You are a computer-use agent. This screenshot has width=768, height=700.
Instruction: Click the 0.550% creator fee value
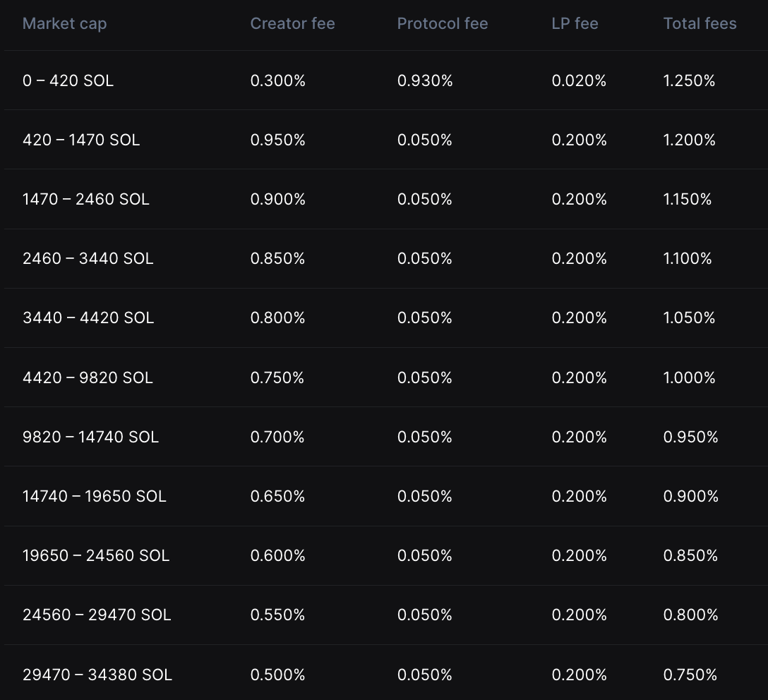pyautogui.click(x=277, y=615)
